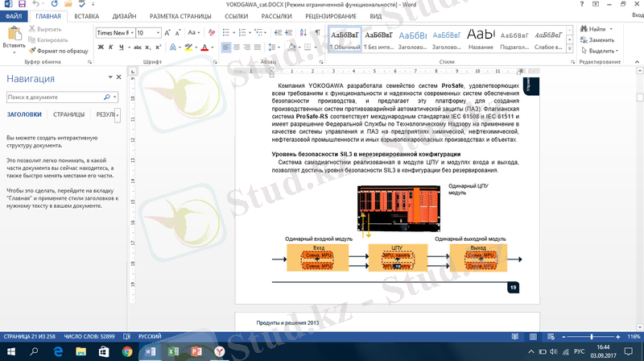Screen dimensions: 644x361
Task: Apply italic formatting (К)
Action: tap(112, 48)
